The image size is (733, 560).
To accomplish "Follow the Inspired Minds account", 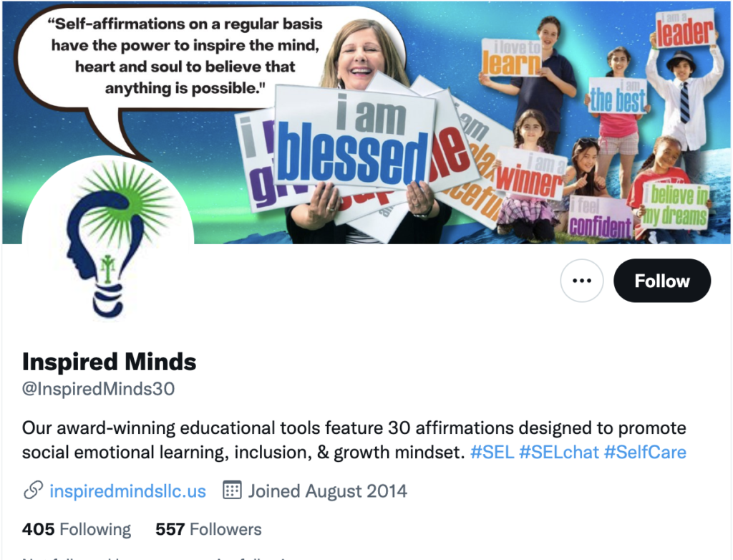I will tap(662, 281).
